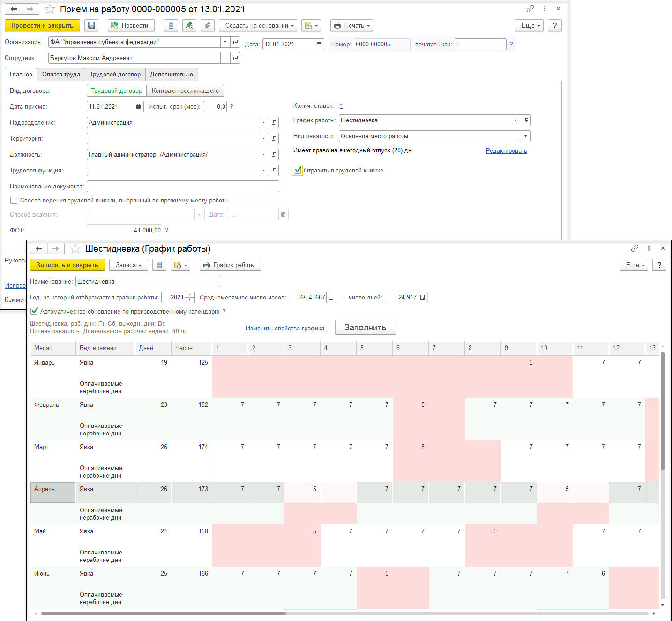Add Прием на работу to favorites with the star
This screenshot has width=672, height=621.
pyautogui.click(x=50, y=9)
